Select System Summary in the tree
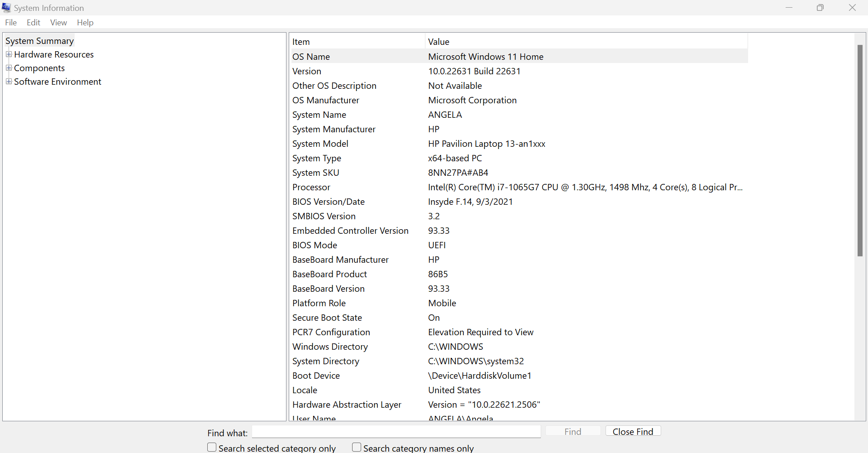 pyautogui.click(x=39, y=41)
